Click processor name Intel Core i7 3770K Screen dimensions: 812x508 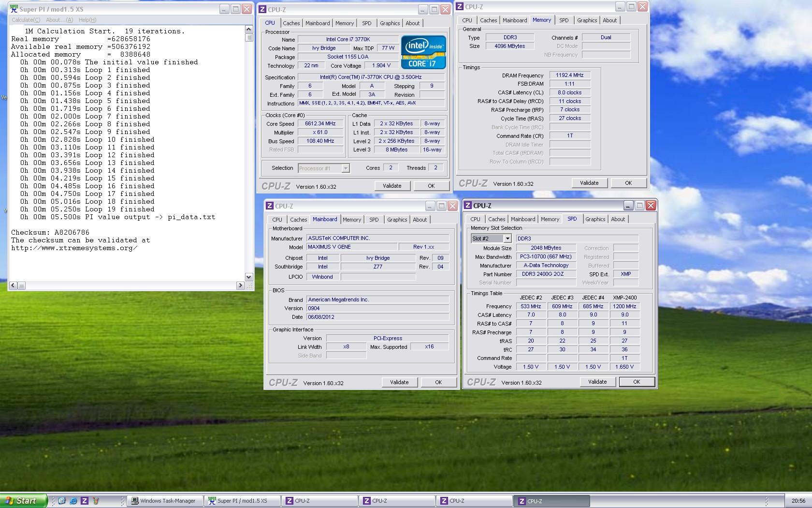point(348,40)
